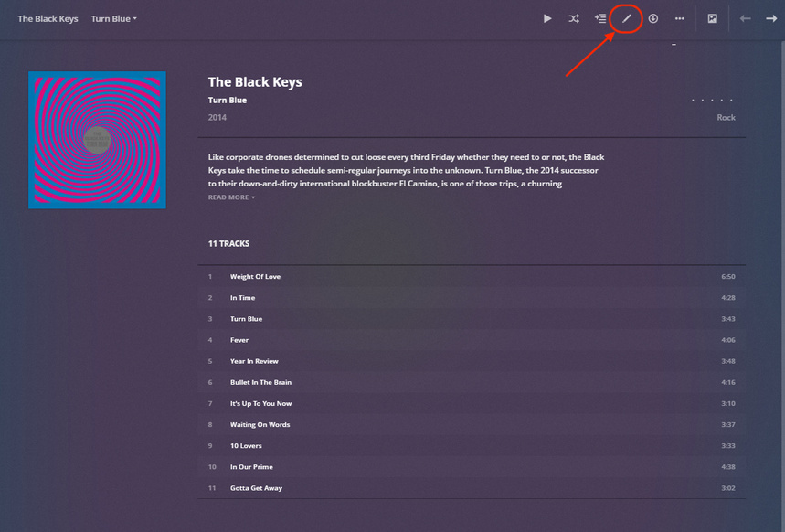Viewport: 785px width, 532px height.
Task: Click the pencil edit icon
Action: tap(627, 18)
